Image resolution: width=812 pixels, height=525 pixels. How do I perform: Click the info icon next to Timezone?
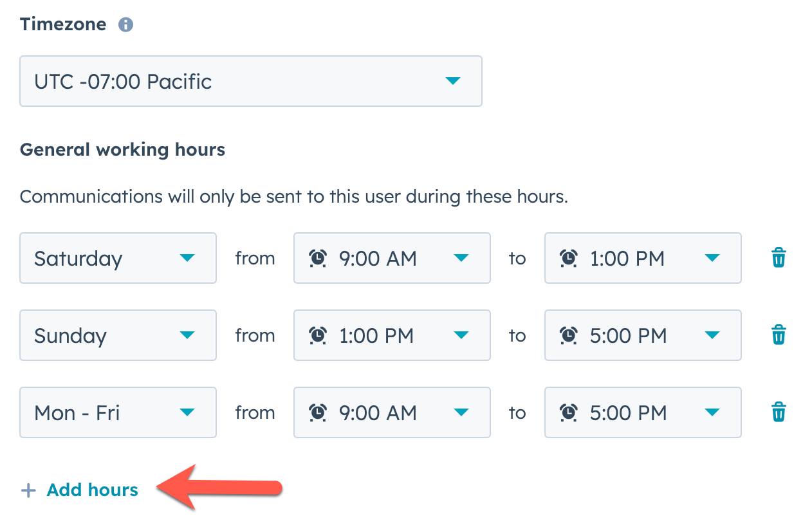pyautogui.click(x=126, y=24)
